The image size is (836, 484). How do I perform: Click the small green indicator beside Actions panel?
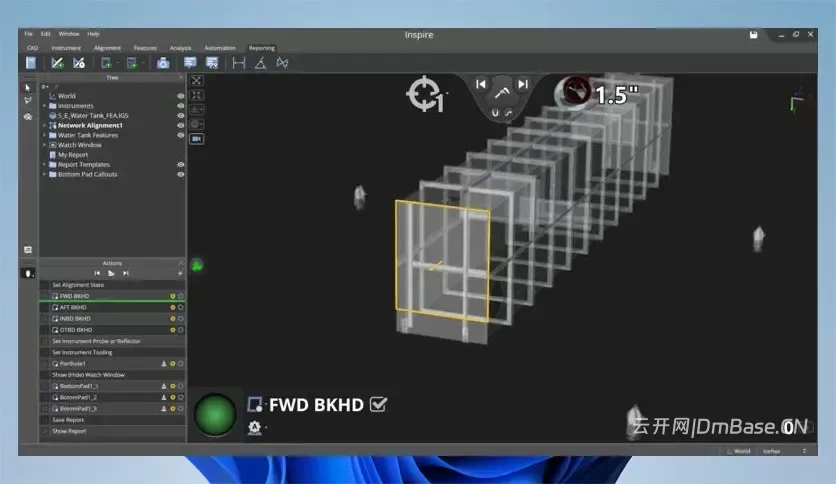tap(197, 265)
